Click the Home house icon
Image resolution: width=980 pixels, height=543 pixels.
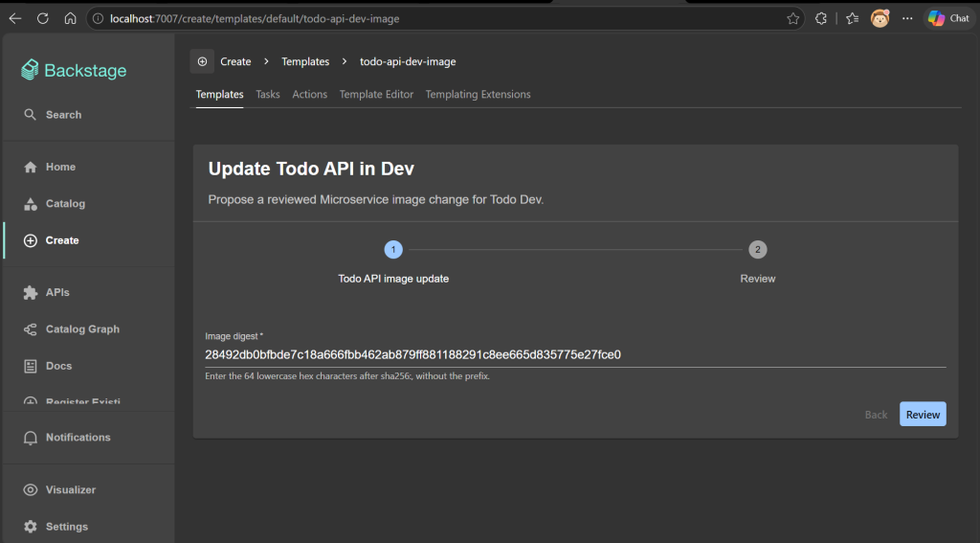coord(30,167)
